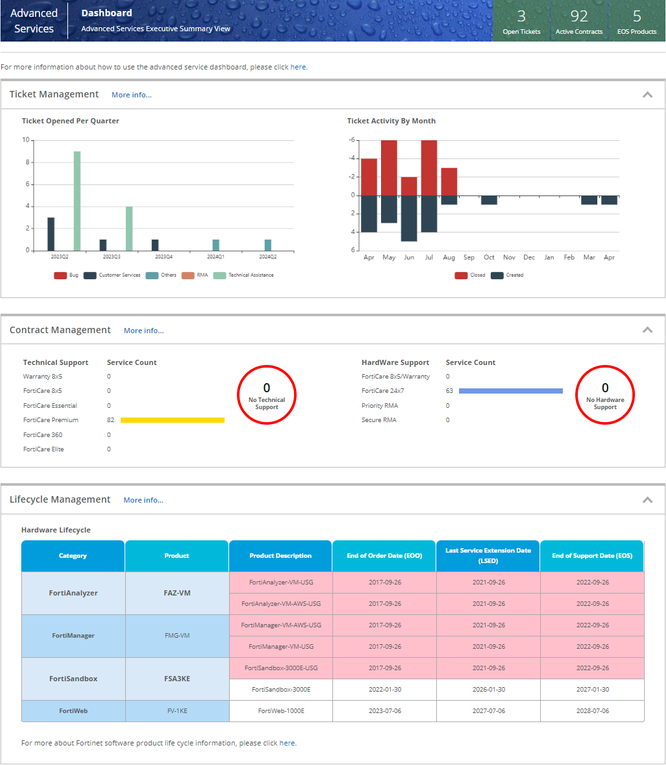Click the 2023-07-06 EOO date cell
666x765 pixels.
coord(384,711)
